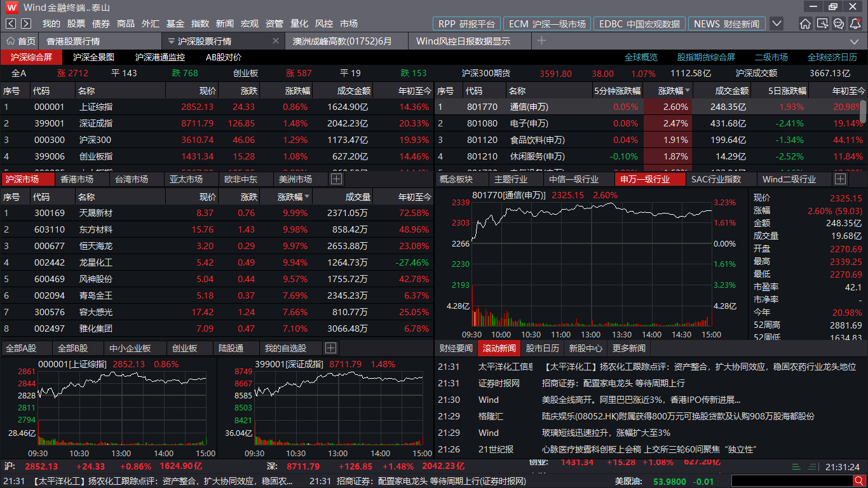Click the first green lines icon in status bar
The width and height of the screenshot is (868, 488).
[x=796, y=466]
